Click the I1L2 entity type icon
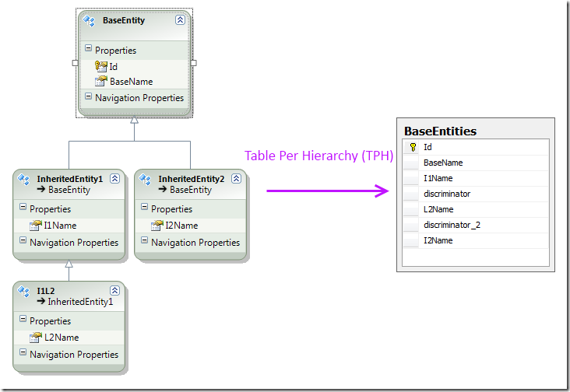This screenshot has width=570, height=392. [x=23, y=292]
